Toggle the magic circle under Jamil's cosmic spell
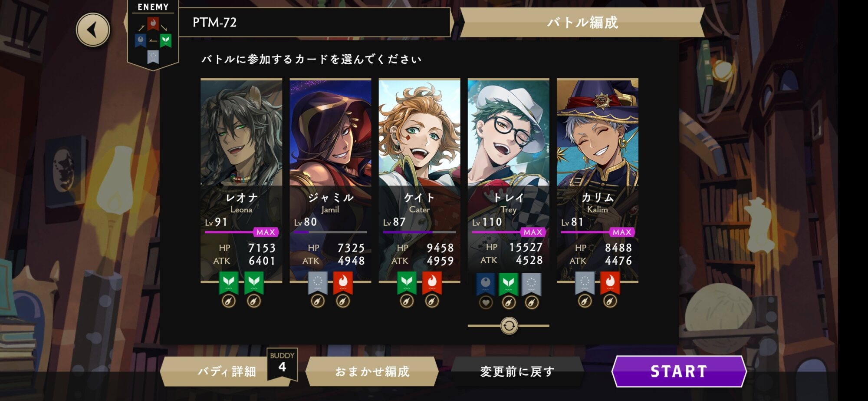868x401 pixels. [318, 301]
